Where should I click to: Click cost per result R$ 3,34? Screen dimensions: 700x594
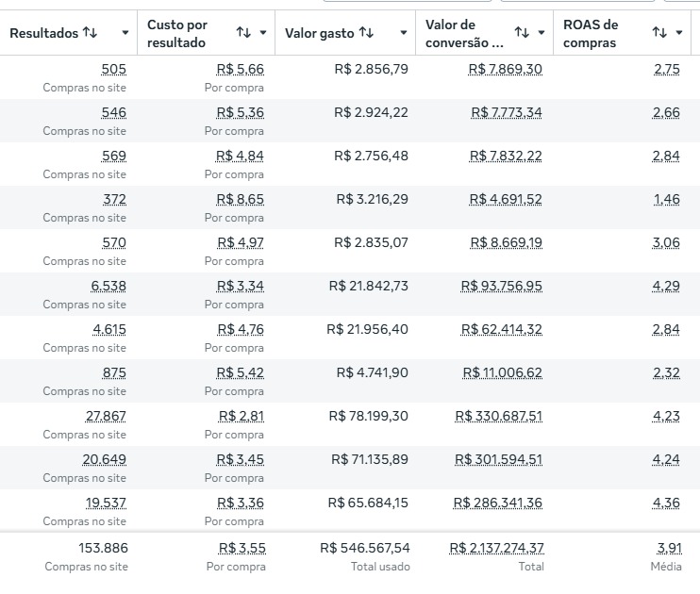[x=241, y=286]
